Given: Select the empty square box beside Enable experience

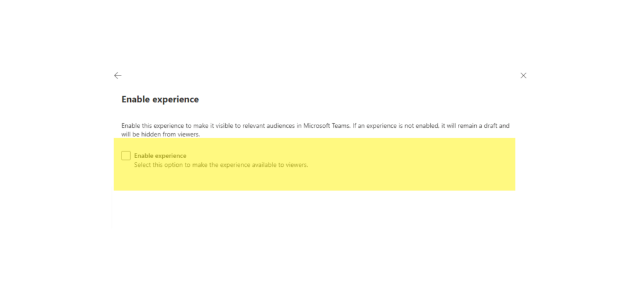Looking at the screenshot, I should [126, 155].
